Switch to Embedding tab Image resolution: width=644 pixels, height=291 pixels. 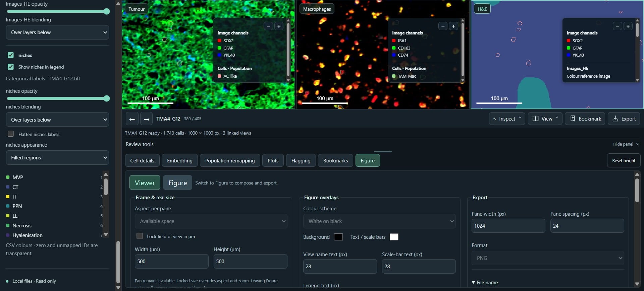(180, 161)
